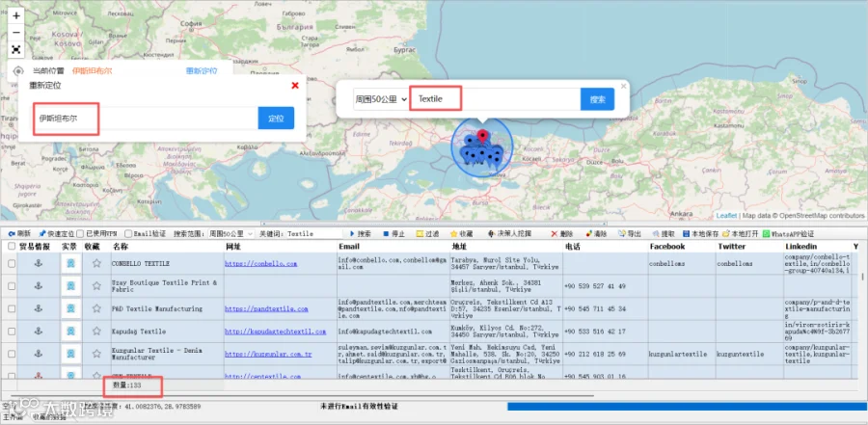Check the Kapudag Textile row checkbox

click(12, 331)
